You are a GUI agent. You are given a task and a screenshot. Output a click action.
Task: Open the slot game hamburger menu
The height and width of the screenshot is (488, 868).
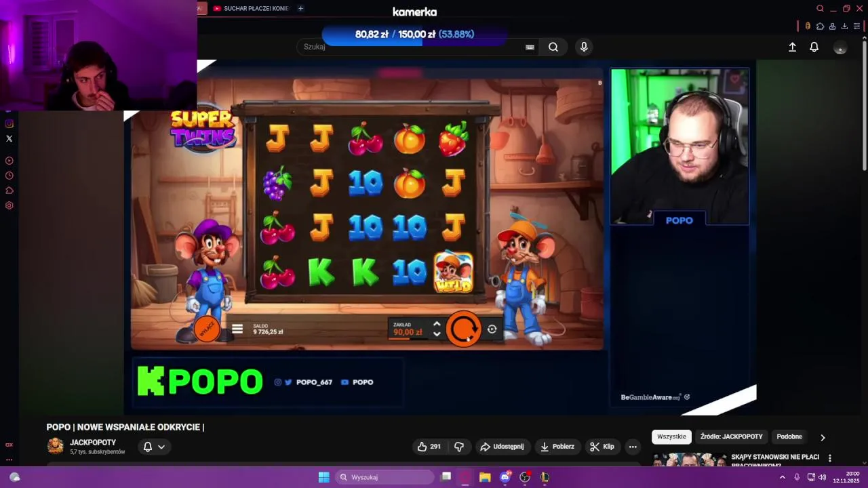tap(237, 329)
